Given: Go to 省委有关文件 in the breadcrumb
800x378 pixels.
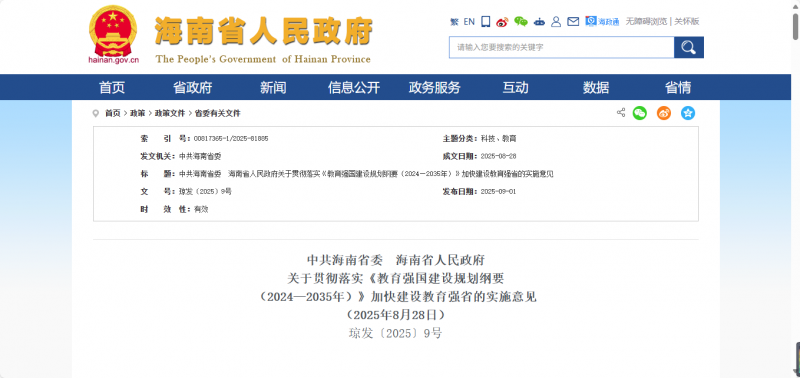Looking at the screenshot, I should pyautogui.click(x=217, y=113).
